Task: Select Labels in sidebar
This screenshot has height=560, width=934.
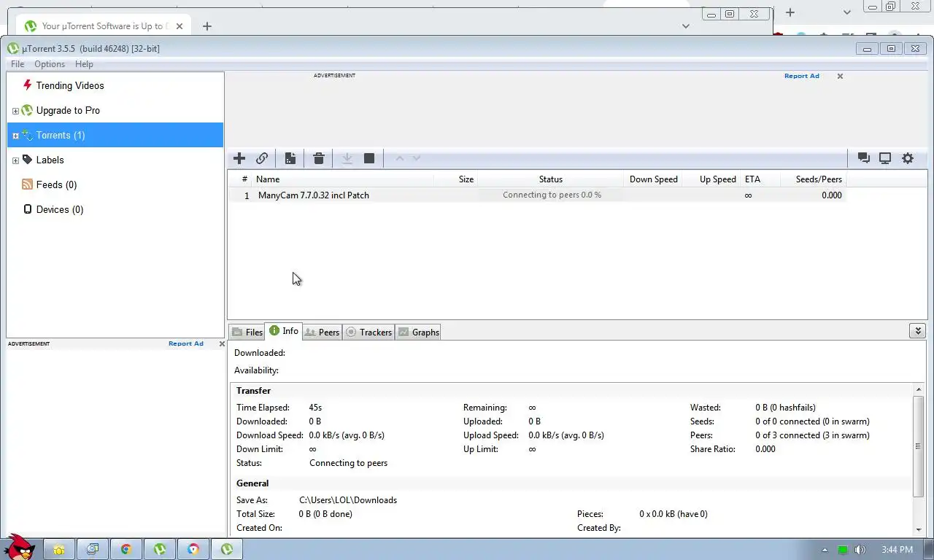Action: click(50, 160)
